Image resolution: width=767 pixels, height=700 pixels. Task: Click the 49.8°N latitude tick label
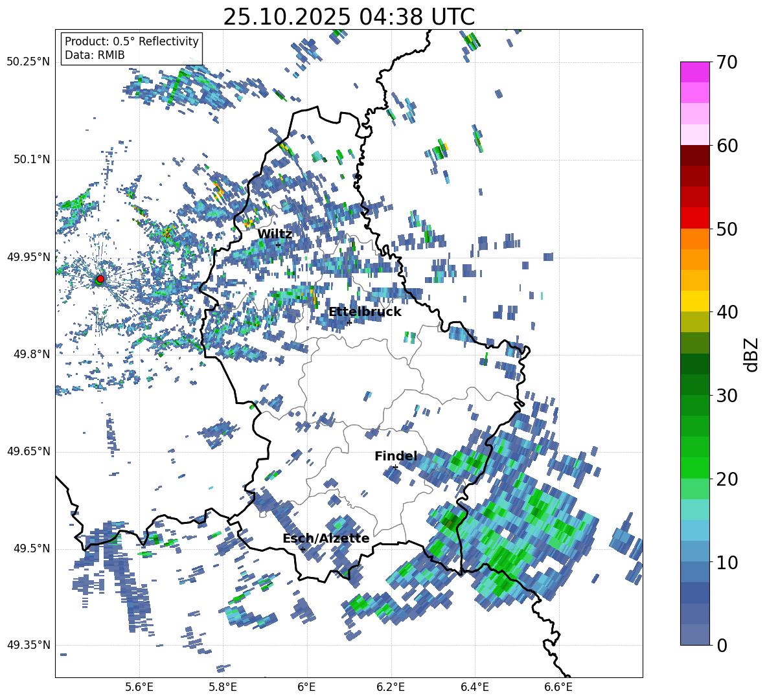pyautogui.click(x=31, y=354)
